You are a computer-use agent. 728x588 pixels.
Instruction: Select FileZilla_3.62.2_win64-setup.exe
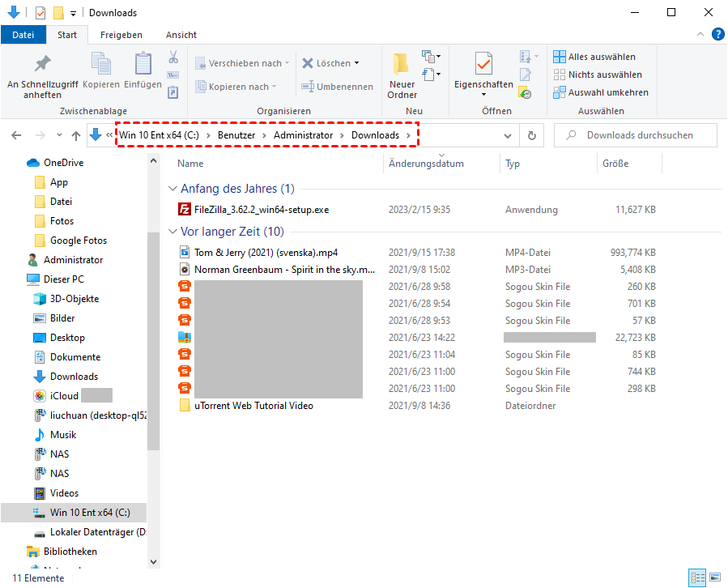point(262,210)
